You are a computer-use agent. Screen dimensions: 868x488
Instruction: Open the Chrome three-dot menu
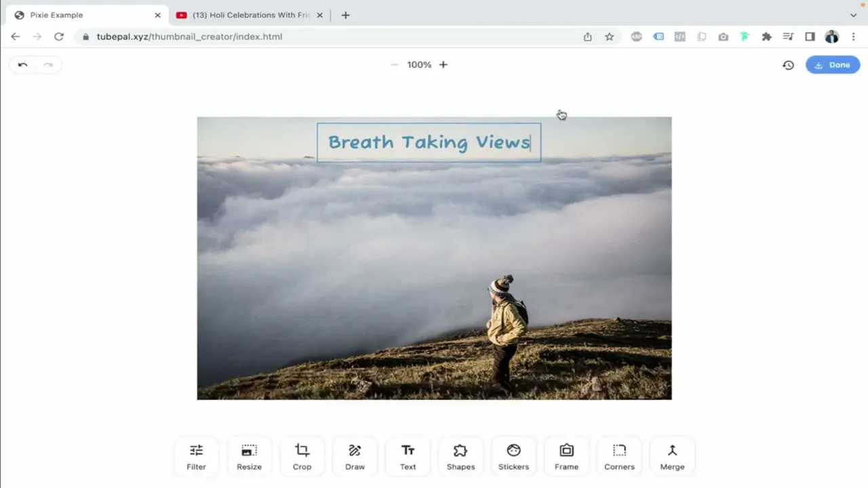click(x=853, y=37)
